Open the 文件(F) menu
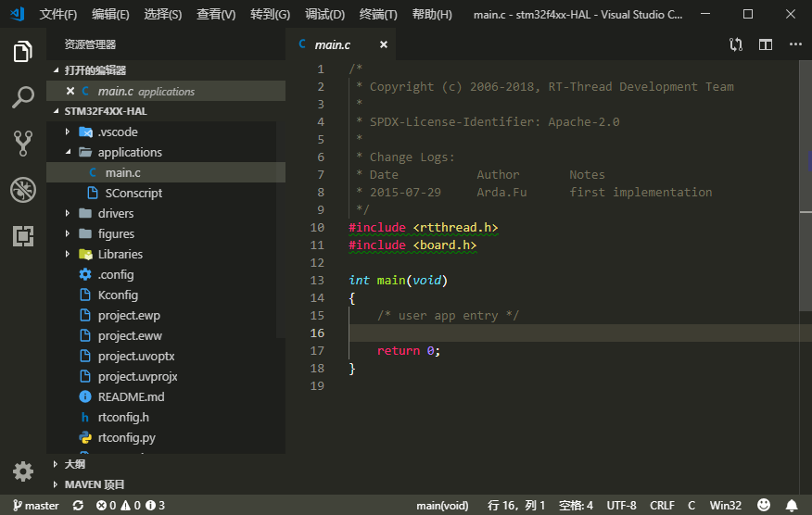The height and width of the screenshot is (515, 812). (x=58, y=15)
